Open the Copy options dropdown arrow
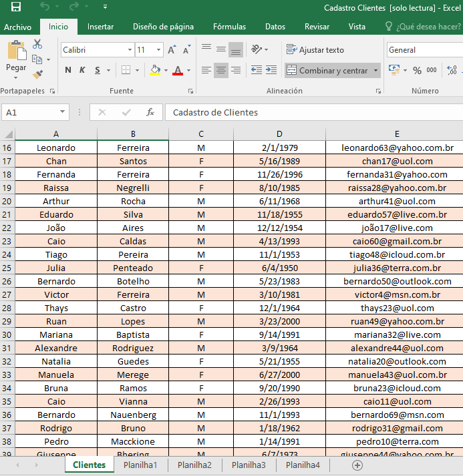 (x=48, y=59)
